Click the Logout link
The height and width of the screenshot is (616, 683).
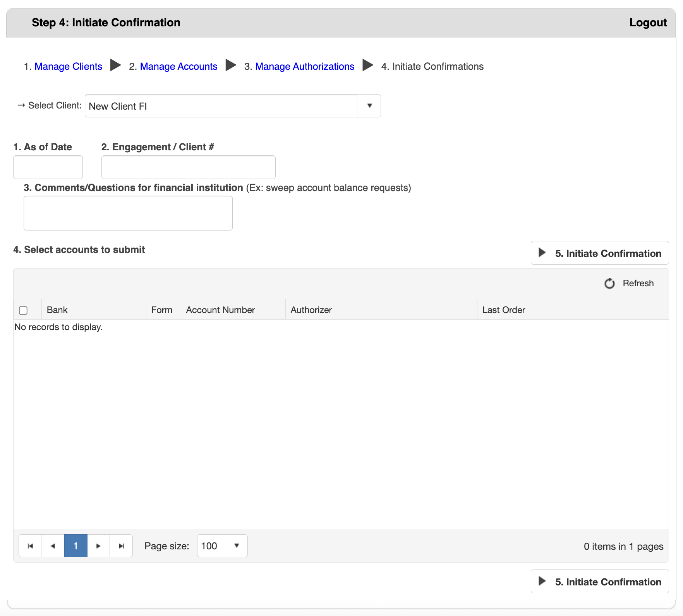(648, 22)
